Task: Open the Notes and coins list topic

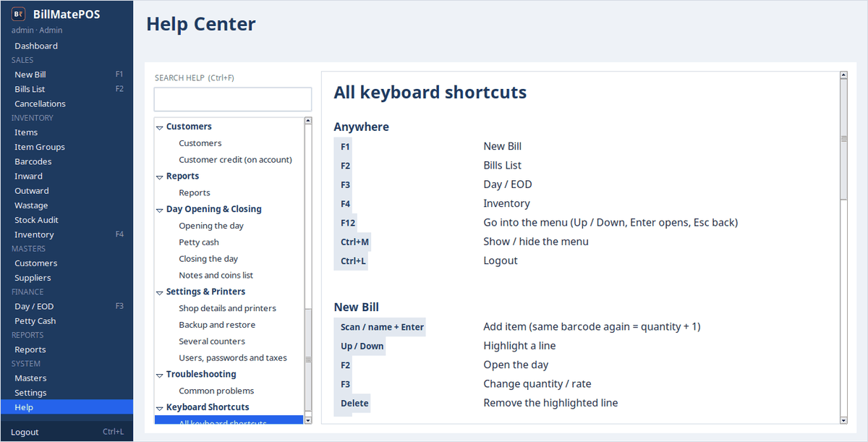Action: [x=216, y=275]
